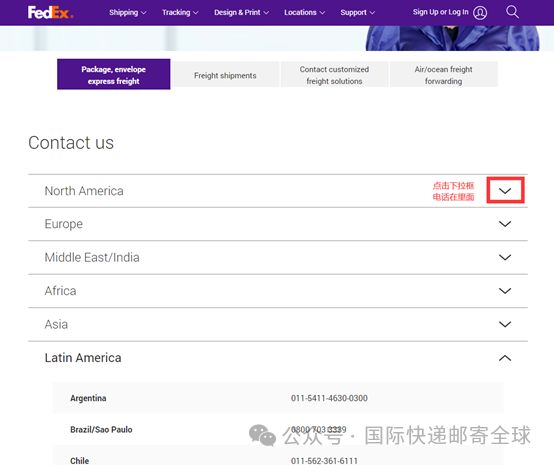Screen dimensions: 554x465
Task: Switch to Freight shipments tab
Action: click(x=225, y=74)
